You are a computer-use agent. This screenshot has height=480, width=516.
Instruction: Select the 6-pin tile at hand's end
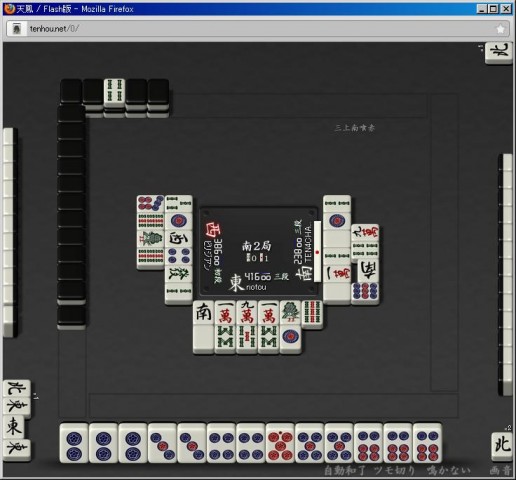(x=428, y=443)
